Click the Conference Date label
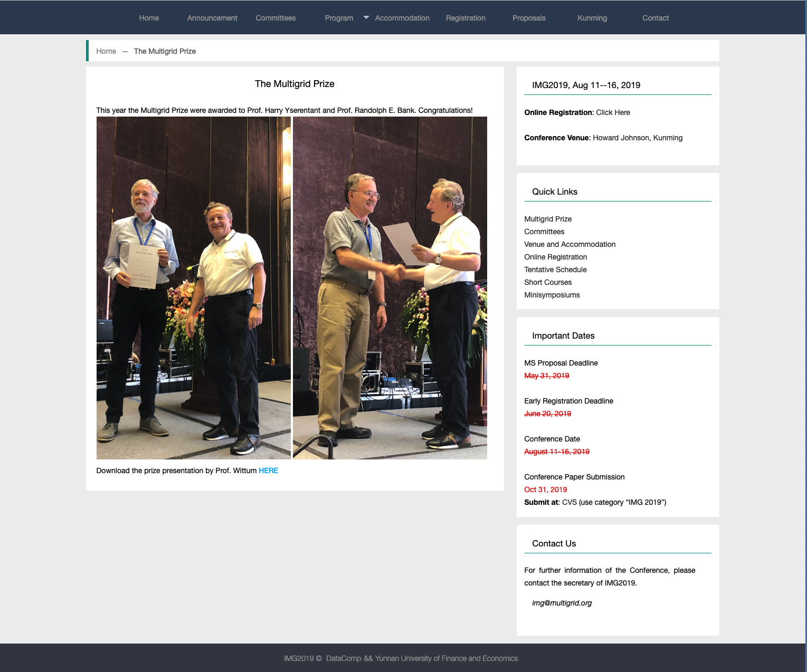This screenshot has height=672, width=807. (x=552, y=439)
